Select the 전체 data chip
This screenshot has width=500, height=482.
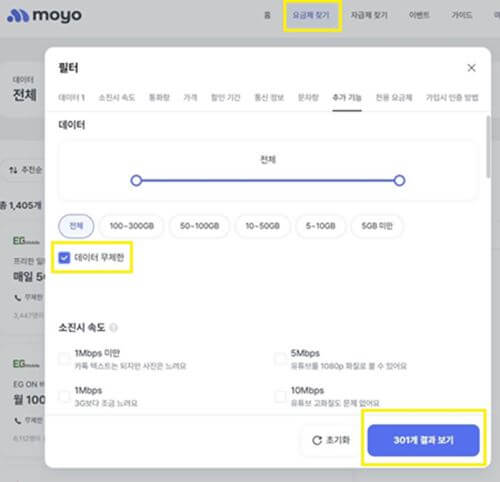pos(76,226)
